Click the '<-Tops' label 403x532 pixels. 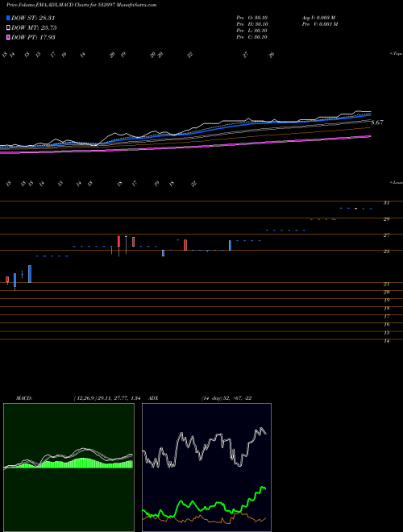tap(396, 54)
